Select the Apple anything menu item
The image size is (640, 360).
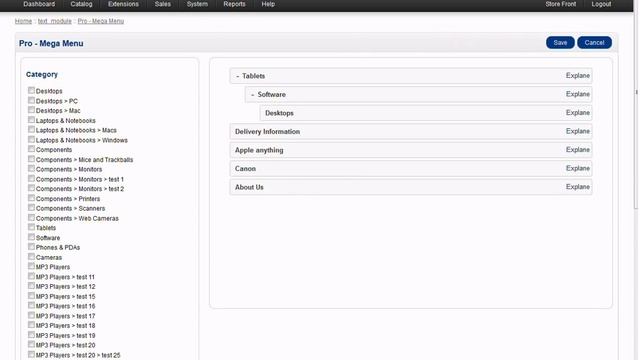(x=411, y=150)
